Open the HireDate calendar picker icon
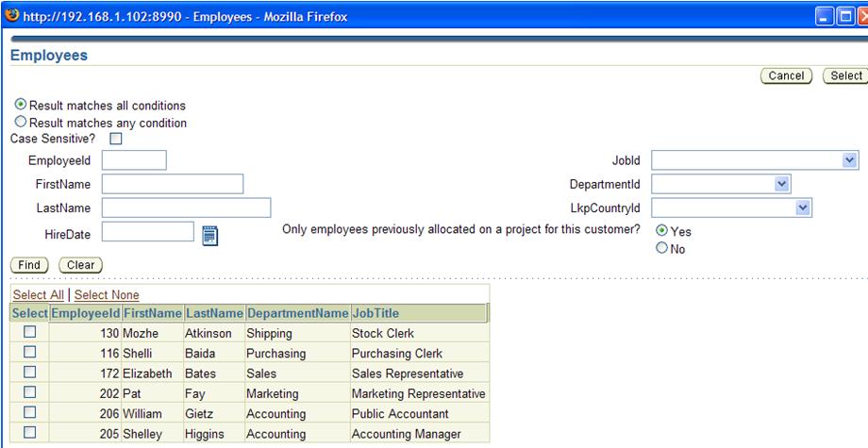This screenshot has height=448, width=868. click(x=209, y=236)
